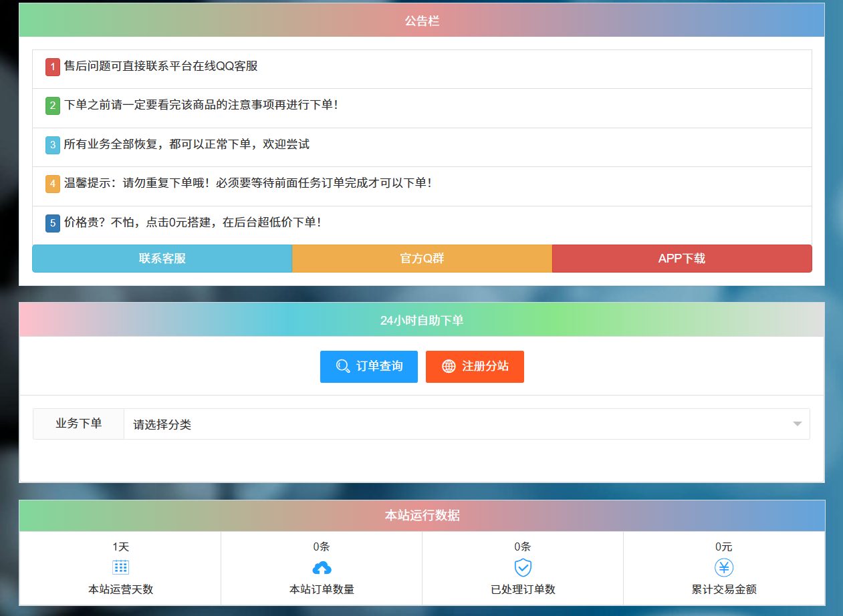Viewport: 843px width, 616px height.
Task: Click the 24小时自助下单 panel header
Action: [422, 320]
